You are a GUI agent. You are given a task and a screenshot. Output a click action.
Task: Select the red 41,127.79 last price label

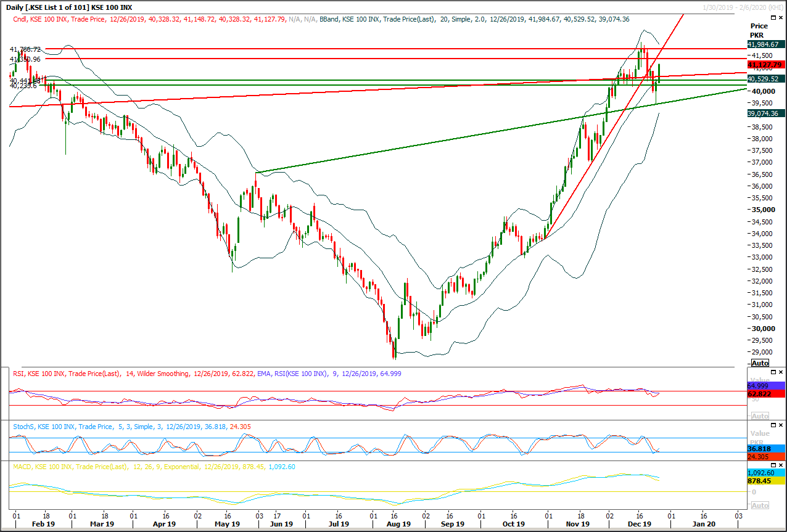(x=765, y=64)
